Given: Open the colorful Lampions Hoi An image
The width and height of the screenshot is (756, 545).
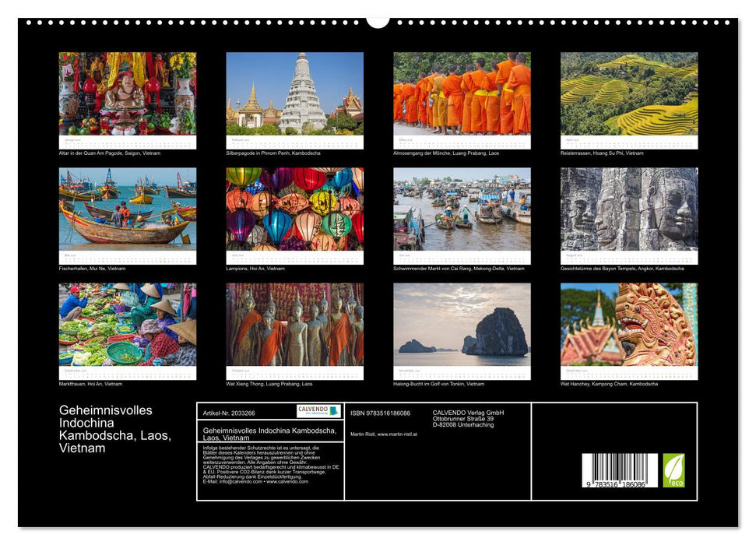Looking at the screenshot, I should coord(294,209).
